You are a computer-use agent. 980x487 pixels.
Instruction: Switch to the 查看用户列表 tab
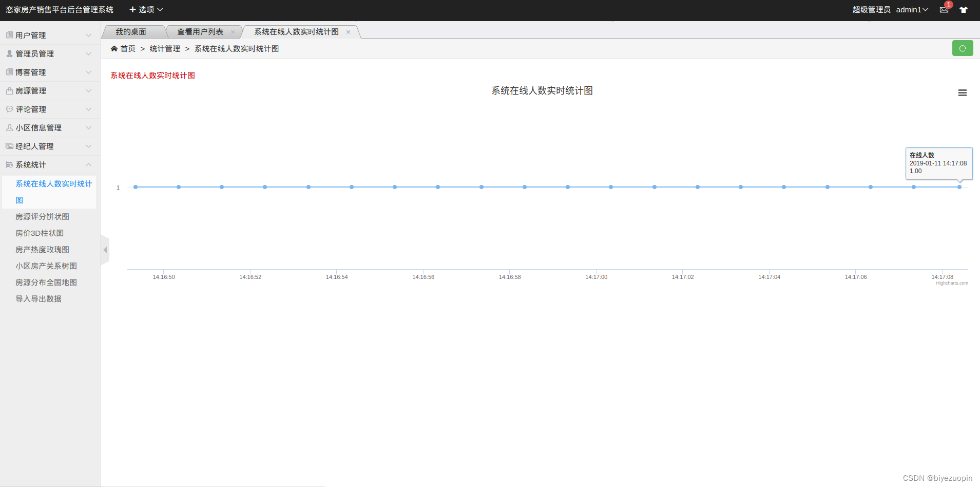pyautogui.click(x=200, y=32)
